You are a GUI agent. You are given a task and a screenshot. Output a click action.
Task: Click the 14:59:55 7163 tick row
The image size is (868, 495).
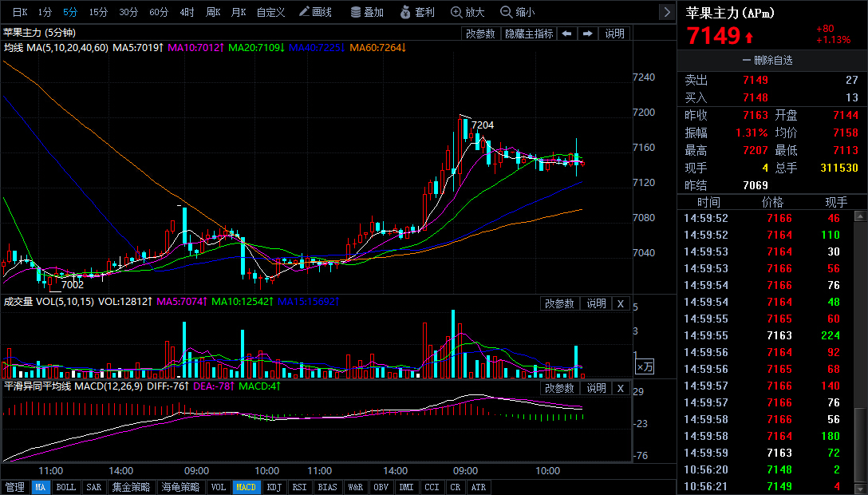[765, 335]
